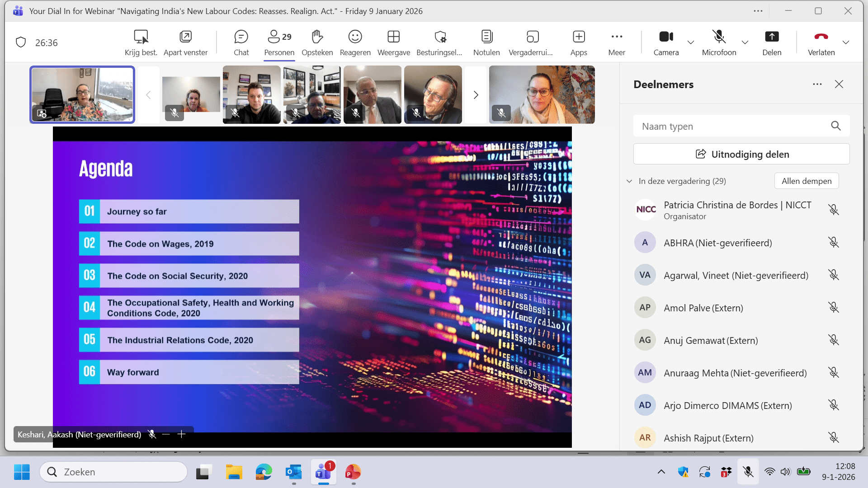
Task: Expand the Camera options dropdown arrow
Action: pyautogui.click(x=690, y=42)
